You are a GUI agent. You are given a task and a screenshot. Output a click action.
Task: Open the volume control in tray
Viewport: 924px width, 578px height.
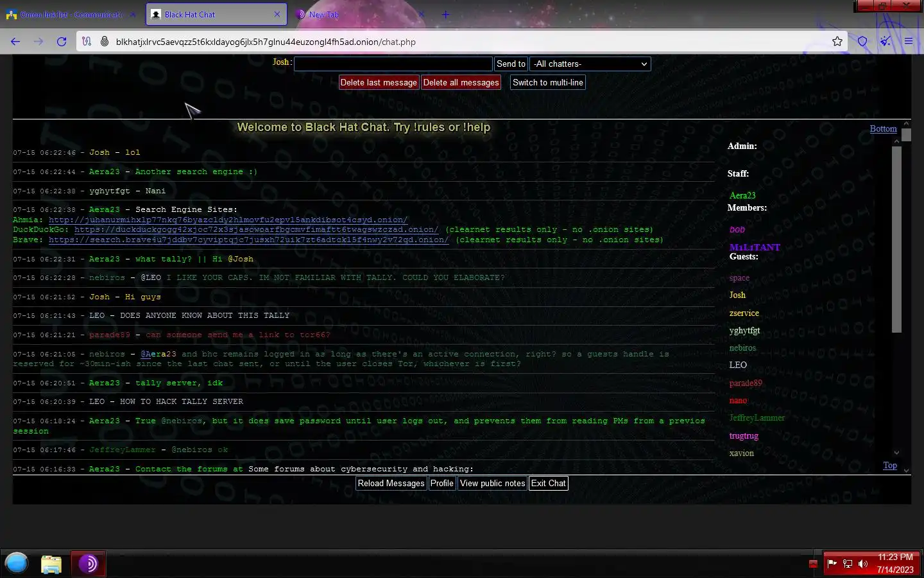[x=863, y=564]
